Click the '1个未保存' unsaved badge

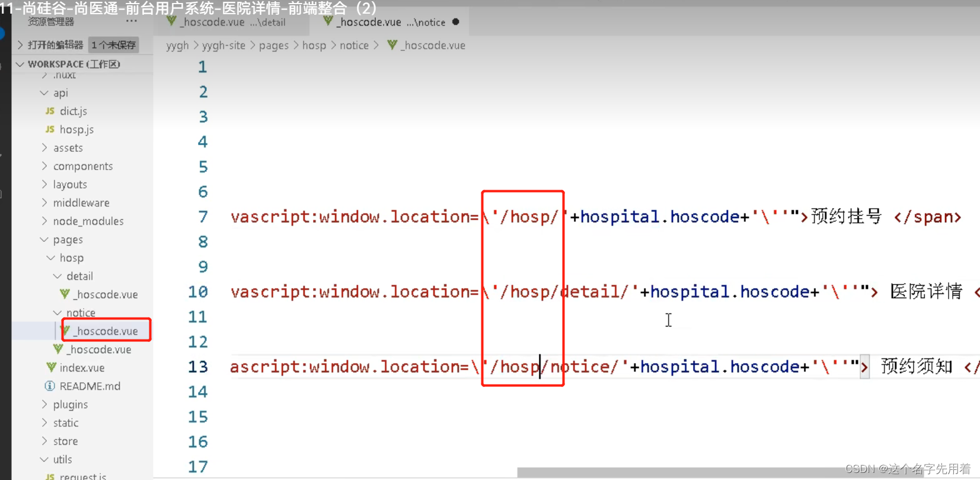(114, 45)
